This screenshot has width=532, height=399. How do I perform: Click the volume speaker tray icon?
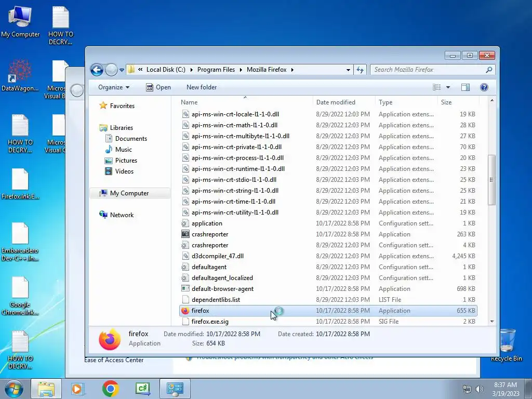click(x=480, y=389)
